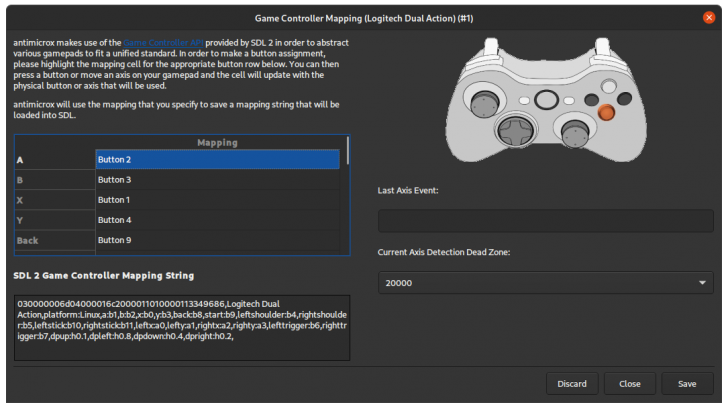Click the small Back button on the controller image

coord(524,102)
